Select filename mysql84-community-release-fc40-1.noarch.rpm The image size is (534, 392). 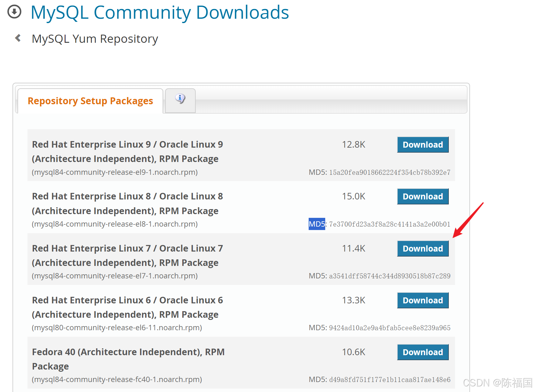point(117,380)
